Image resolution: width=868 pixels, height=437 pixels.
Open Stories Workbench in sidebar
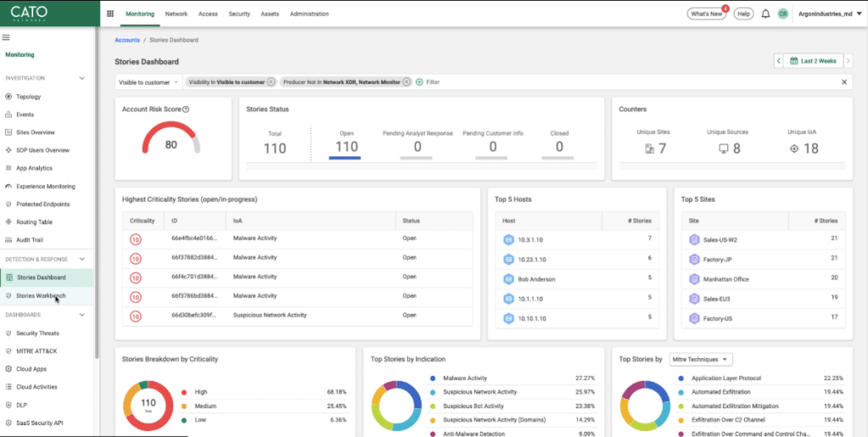coord(41,295)
